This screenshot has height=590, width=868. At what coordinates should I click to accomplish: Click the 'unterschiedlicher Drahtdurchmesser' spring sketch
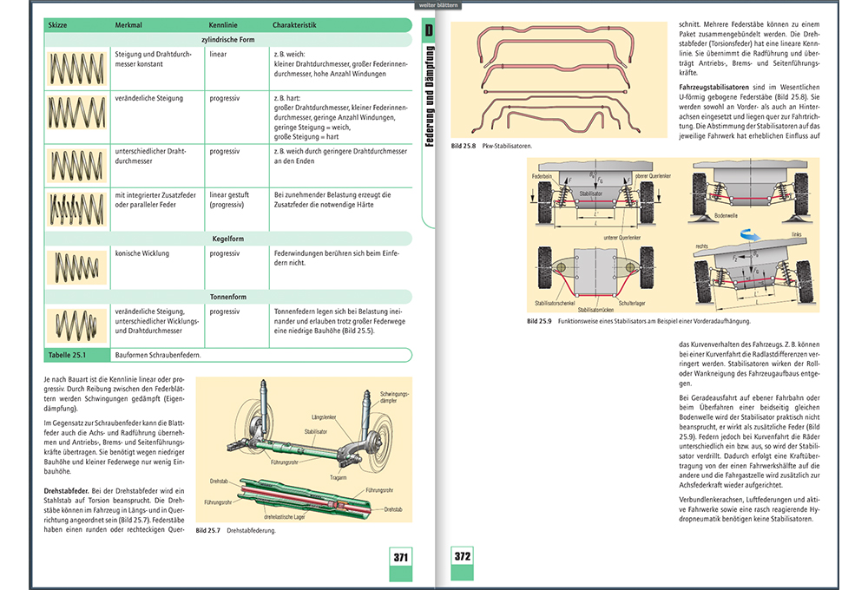tap(76, 162)
